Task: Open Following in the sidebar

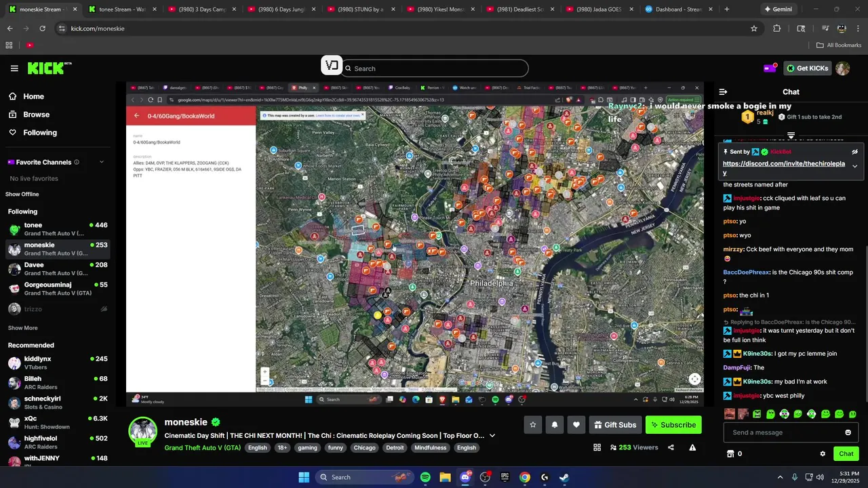Action: tap(33, 133)
